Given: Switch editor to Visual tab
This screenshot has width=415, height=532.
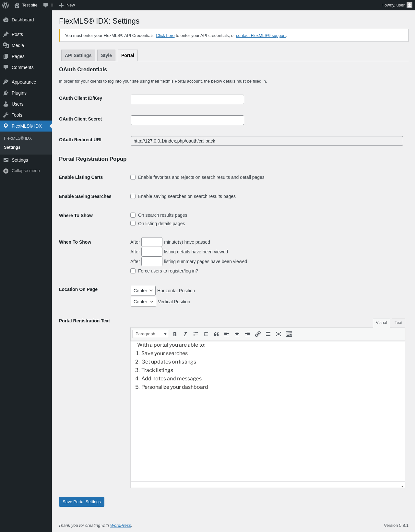Looking at the screenshot, I should 381,323.
